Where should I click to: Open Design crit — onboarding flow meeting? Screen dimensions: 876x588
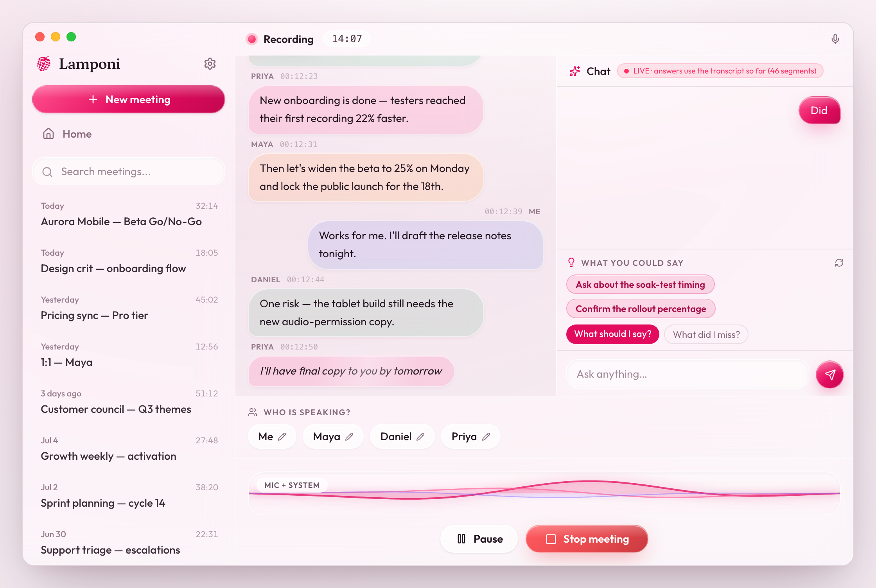coord(129,261)
